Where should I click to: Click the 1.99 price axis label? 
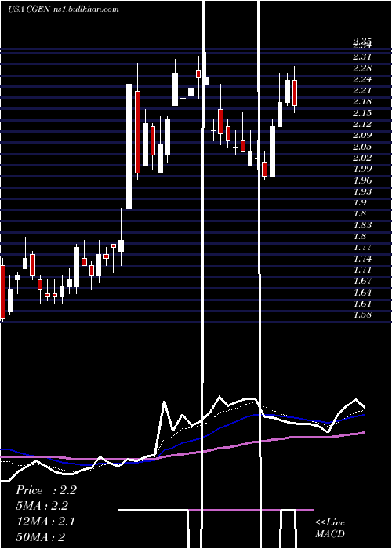[x=362, y=169]
